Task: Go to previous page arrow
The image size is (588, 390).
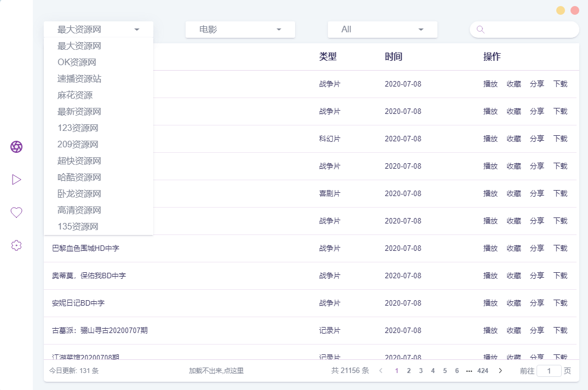Action: click(x=381, y=371)
